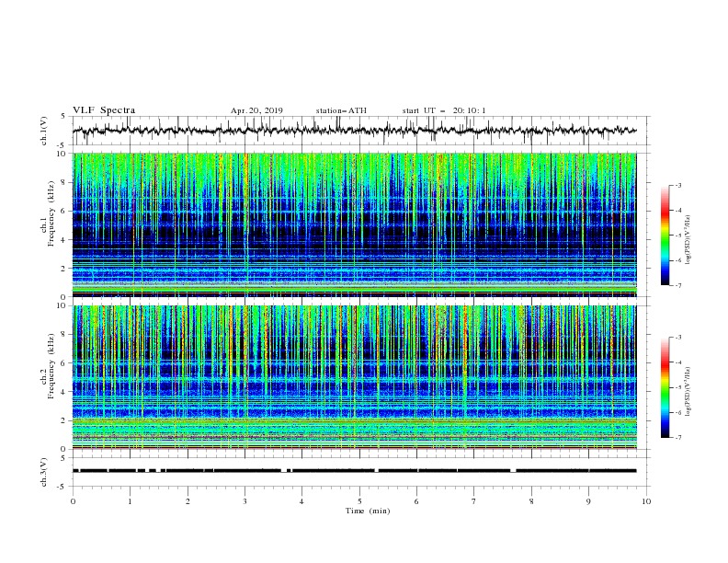Click the date 'Apr. 20, 2019'
Viewport: 728px width, 563px height.
256,110
